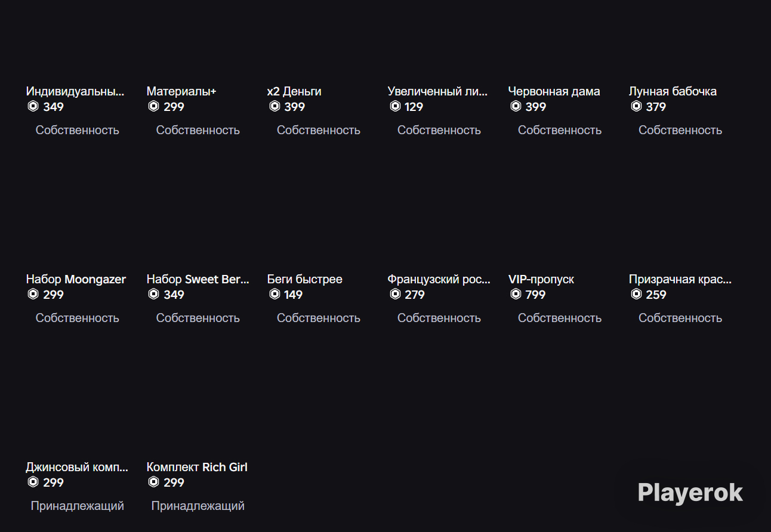
Task: Click the Playerok watermark logo
Action: (x=690, y=493)
